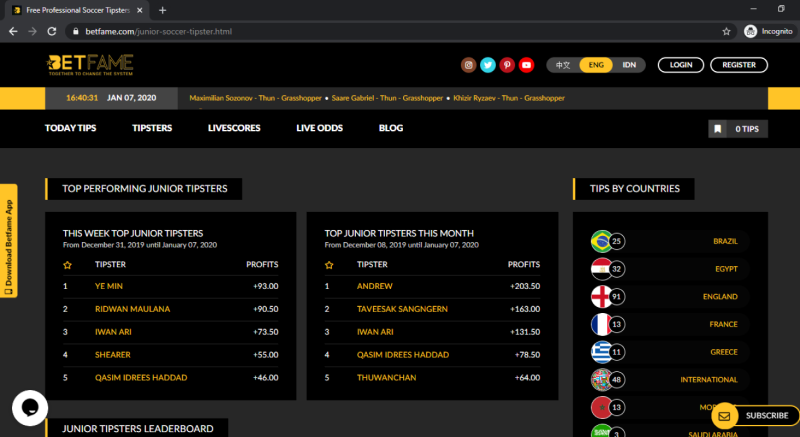This screenshot has height=437, width=800.
Task: Open the Betfame Instagram page icon
Action: point(468,65)
